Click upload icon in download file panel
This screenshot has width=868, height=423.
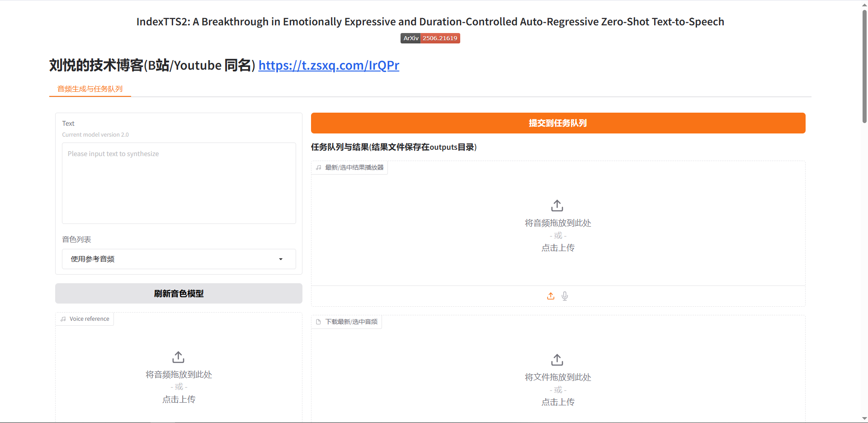click(x=557, y=360)
